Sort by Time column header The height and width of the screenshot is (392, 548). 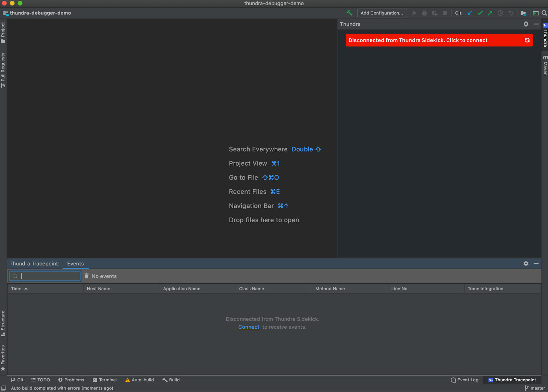click(46, 289)
